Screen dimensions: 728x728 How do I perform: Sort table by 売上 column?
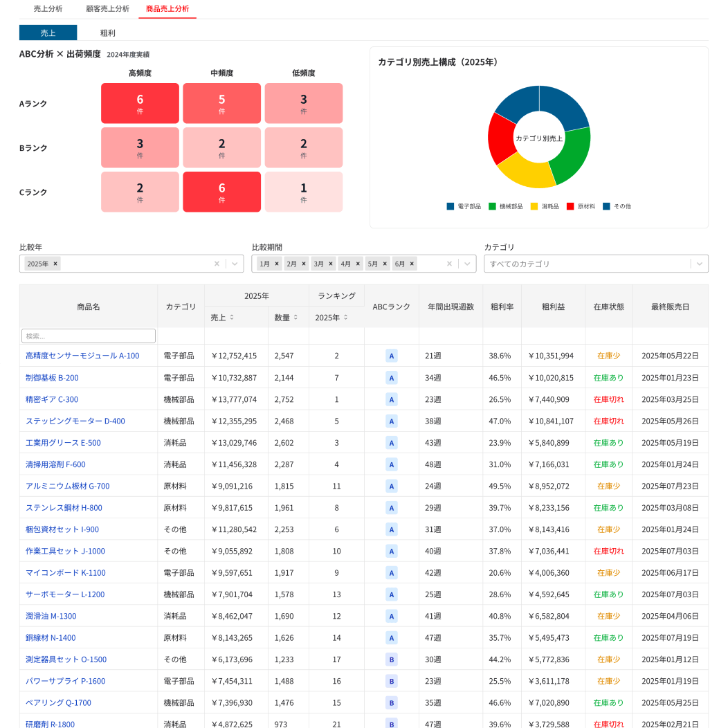(x=232, y=317)
